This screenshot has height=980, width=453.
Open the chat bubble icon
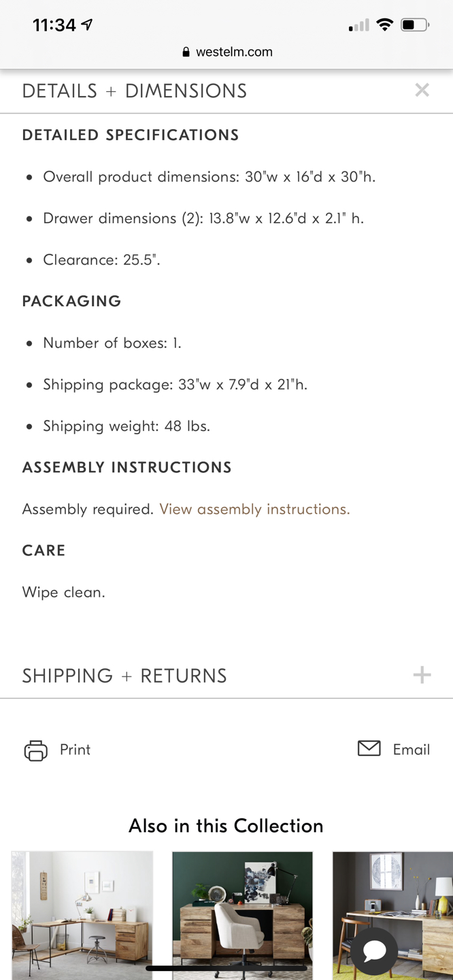[375, 951]
